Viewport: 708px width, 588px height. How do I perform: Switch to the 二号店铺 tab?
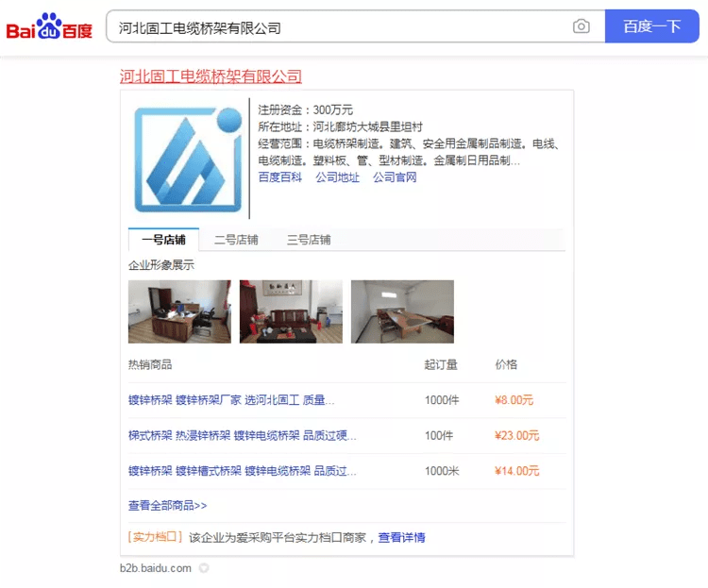point(236,240)
